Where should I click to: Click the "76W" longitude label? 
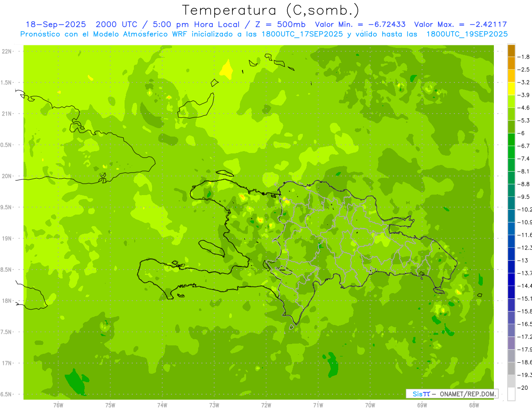pyautogui.click(x=58, y=405)
